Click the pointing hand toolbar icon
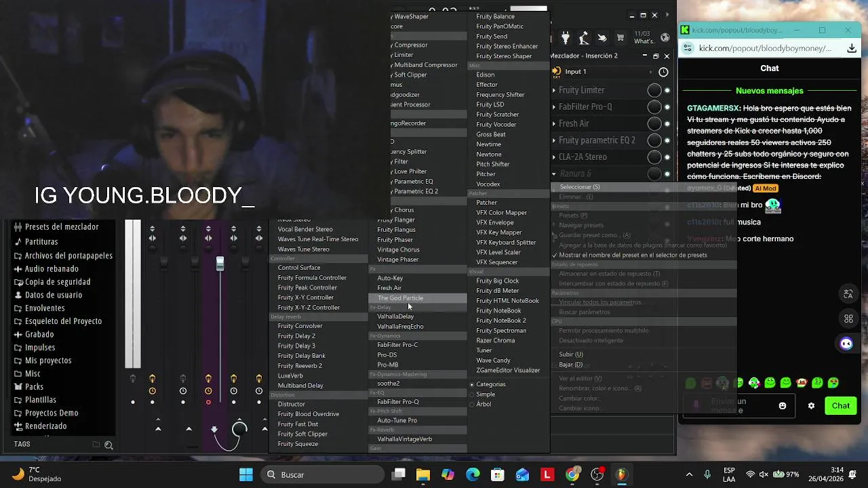The width and height of the screenshot is (868, 488). (601, 39)
